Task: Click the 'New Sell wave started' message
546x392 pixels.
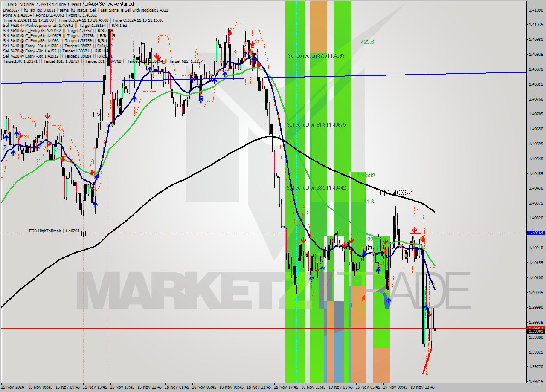Action: pos(110,4)
